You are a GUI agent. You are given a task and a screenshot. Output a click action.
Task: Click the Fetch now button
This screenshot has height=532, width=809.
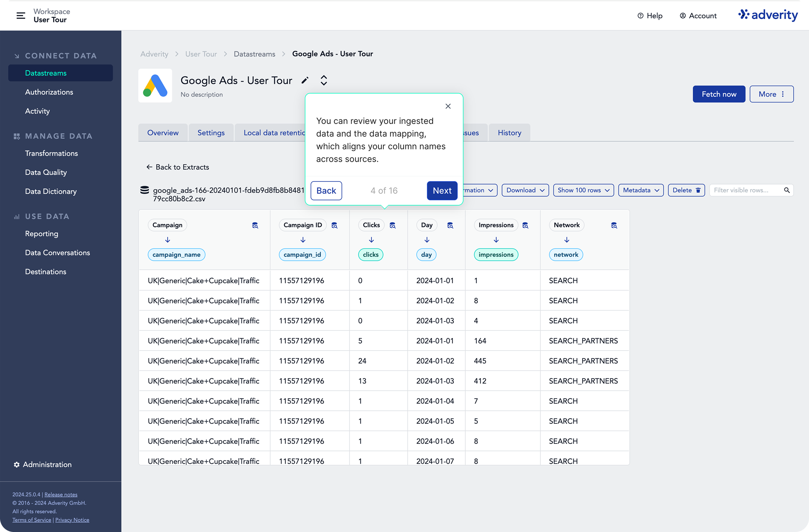[x=719, y=94]
